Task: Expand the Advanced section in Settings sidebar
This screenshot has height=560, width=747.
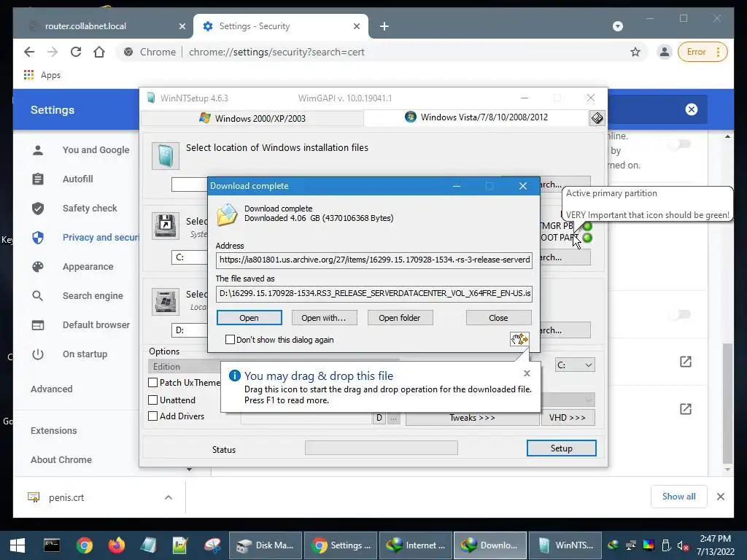Action: [x=52, y=389]
